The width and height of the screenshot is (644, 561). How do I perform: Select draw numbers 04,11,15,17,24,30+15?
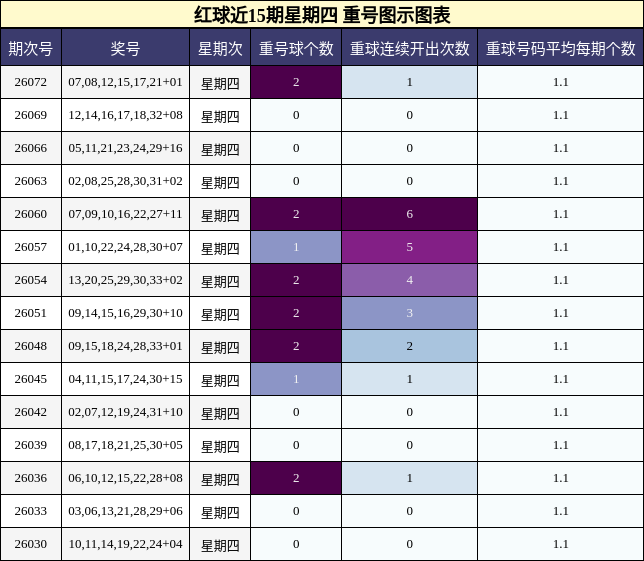(125, 379)
